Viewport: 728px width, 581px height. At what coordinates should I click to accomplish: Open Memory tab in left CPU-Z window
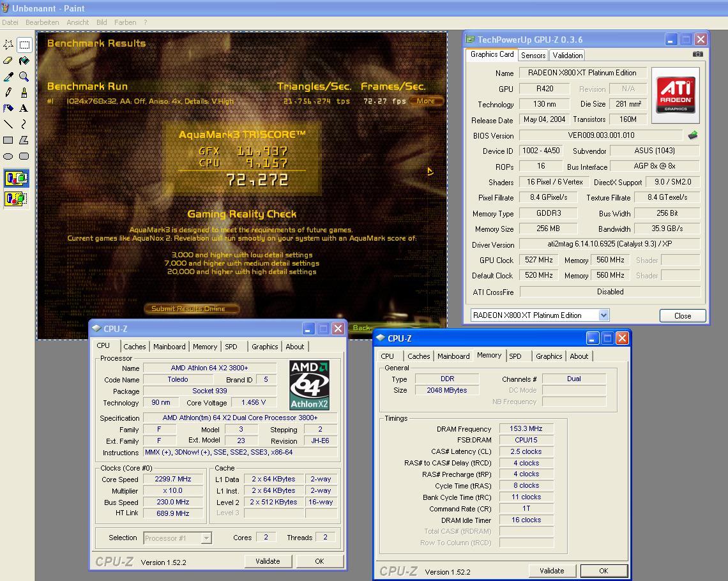[205, 347]
